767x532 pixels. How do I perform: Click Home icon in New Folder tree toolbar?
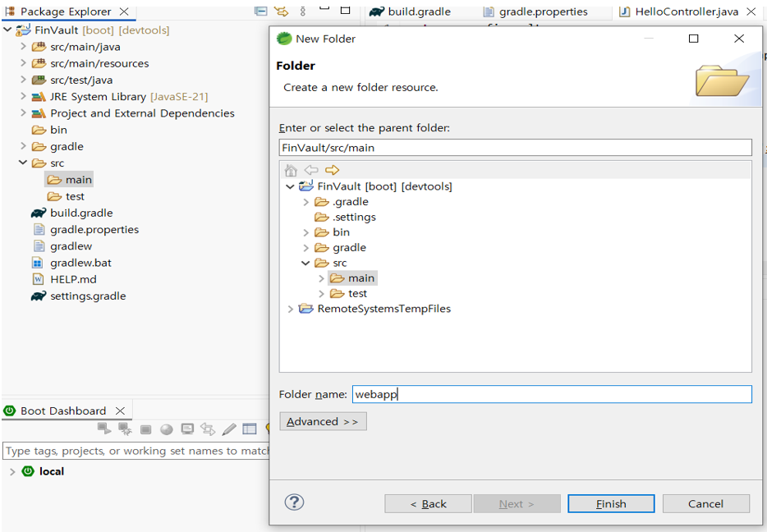(x=291, y=170)
